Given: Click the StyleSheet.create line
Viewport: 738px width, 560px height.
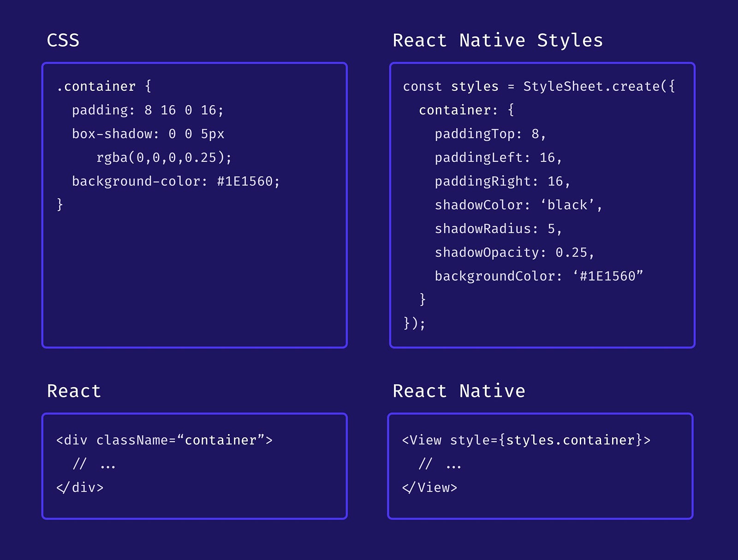Looking at the screenshot, I should [x=539, y=87].
